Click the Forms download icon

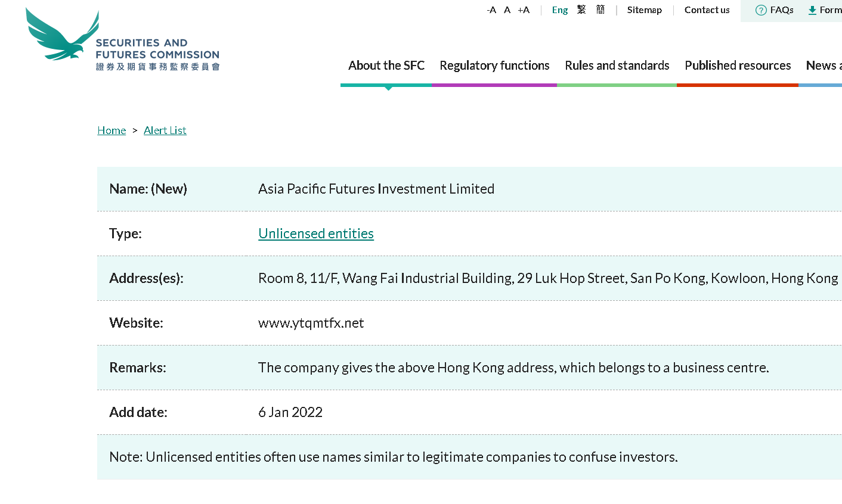812,10
